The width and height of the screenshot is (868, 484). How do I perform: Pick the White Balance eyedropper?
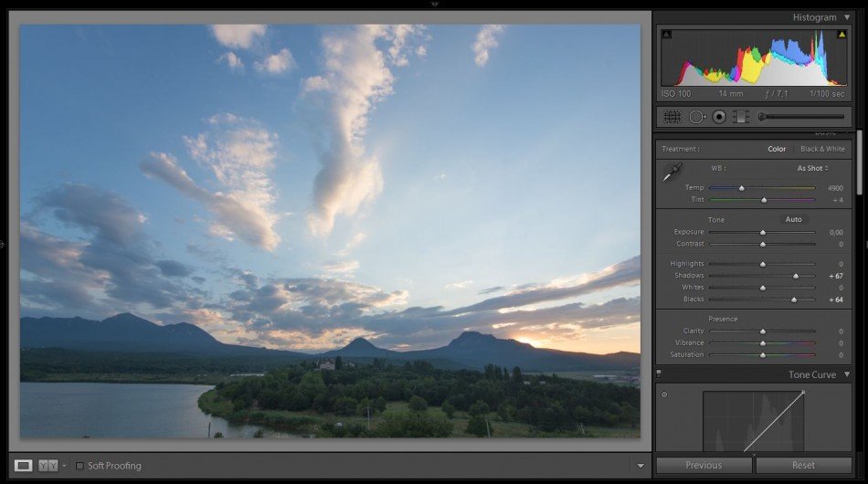coord(672,172)
